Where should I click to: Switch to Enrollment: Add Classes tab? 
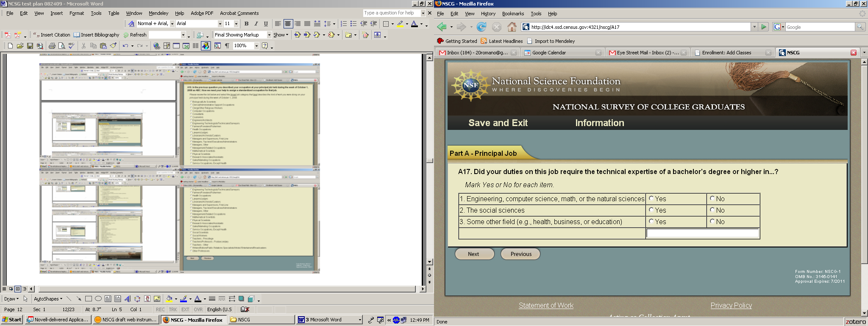(x=732, y=53)
